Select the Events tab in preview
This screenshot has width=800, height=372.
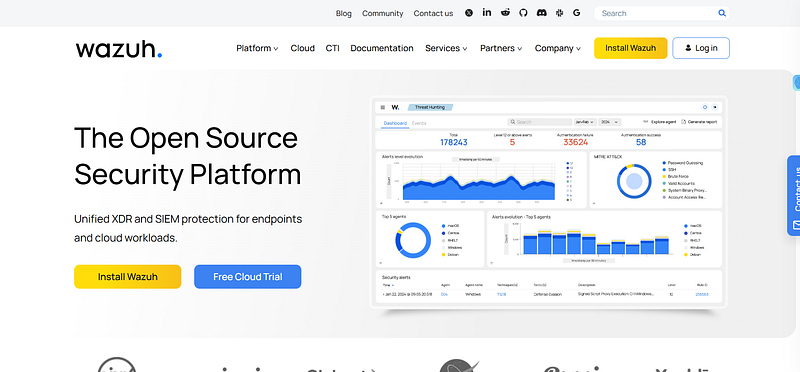(x=419, y=123)
